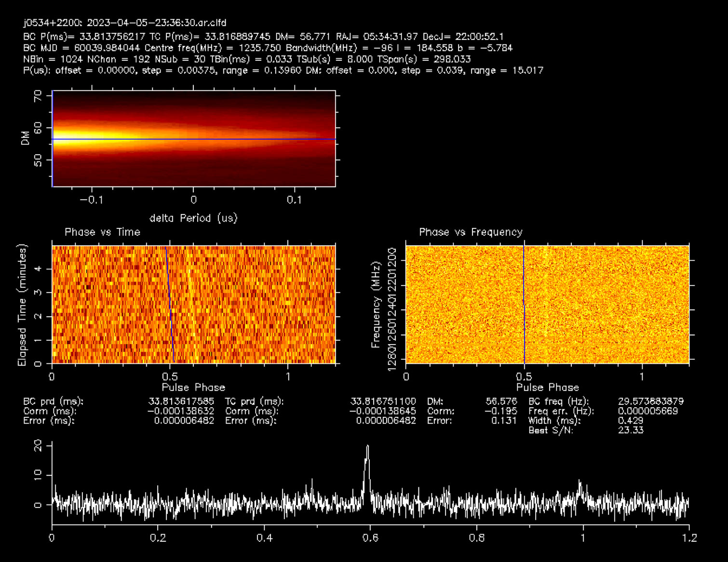728x562 pixels.
Task: Click the Phase vs Time plot title
Action: (x=102, y=232)
